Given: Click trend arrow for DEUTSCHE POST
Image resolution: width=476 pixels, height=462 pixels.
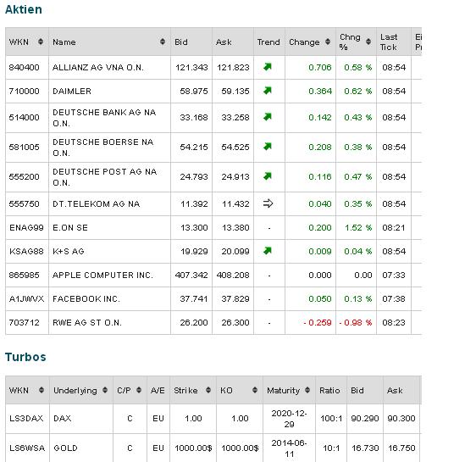Looking at the screenshot, I should tap(268, 176).
